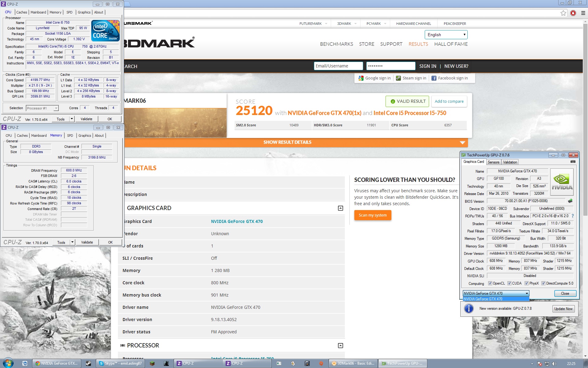588x368 pixels.
Task: Click the SIGN IN link
Action: (428, 66)
